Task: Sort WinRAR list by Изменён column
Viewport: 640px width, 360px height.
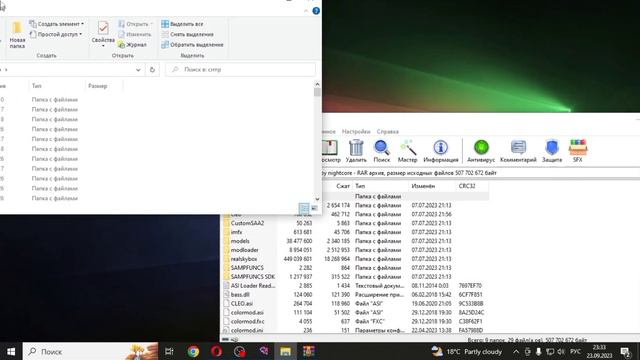Action: tap(432, 186)
